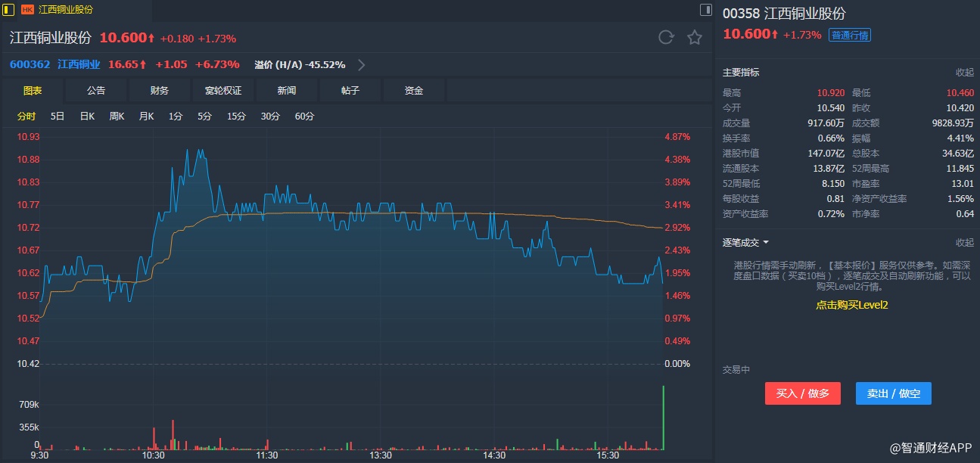980x463 pixels.
Task: Open the 逐笔成交 dropdown
Action: click(x=745, y=242)
